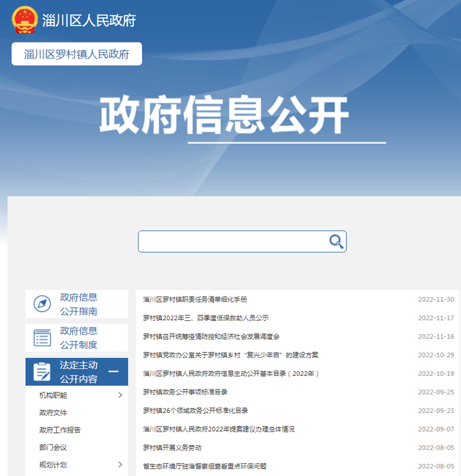This screenshot has height=476, width=461.
Task: Open 罗村镇26个领域政务公开标准化目录 link
Action: pyautogui.click(x=196, y=411)
